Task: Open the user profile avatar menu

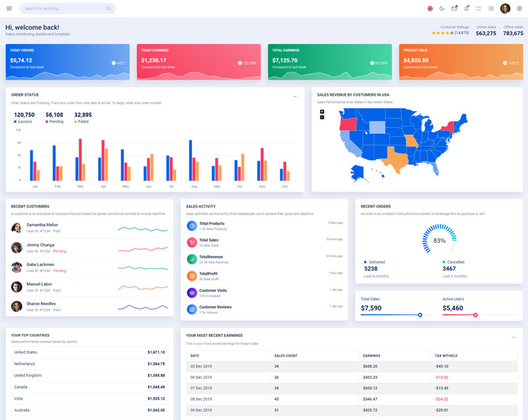Action: 505,9
